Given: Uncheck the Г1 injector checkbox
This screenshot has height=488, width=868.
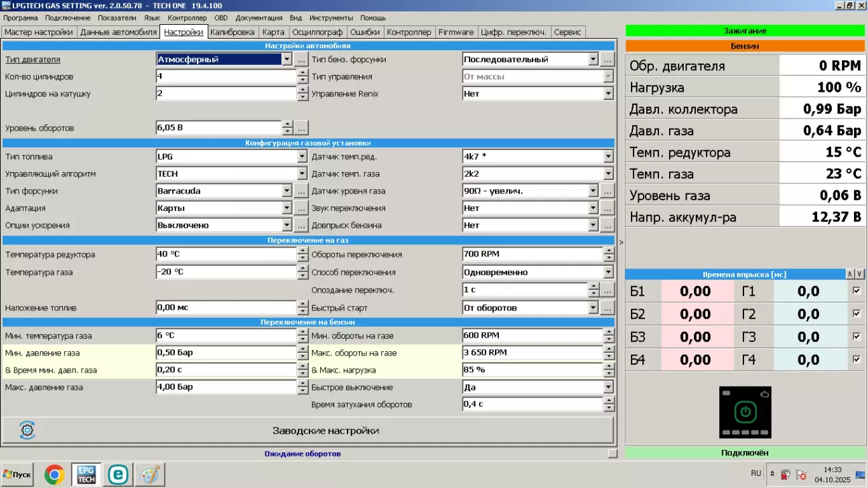Looking at the screenshot, I should point(856,291).
